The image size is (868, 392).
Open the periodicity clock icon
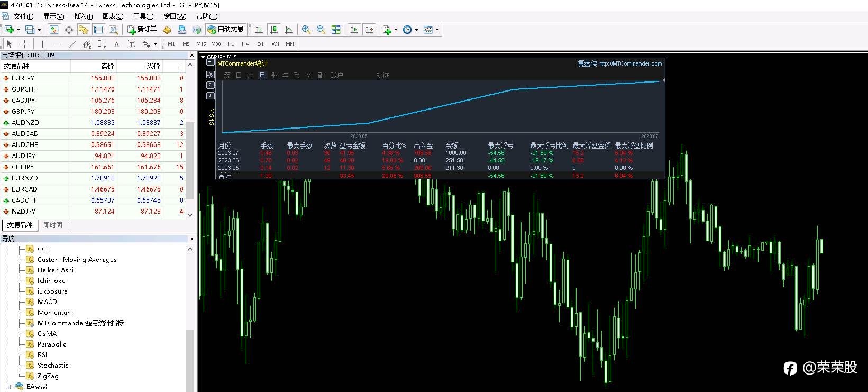407,30
